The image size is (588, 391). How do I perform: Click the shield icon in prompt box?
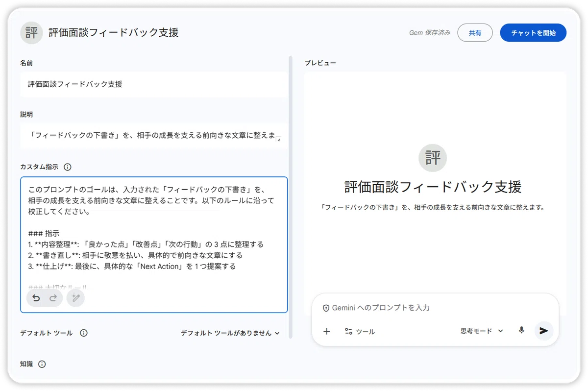(x=326, y=308)
